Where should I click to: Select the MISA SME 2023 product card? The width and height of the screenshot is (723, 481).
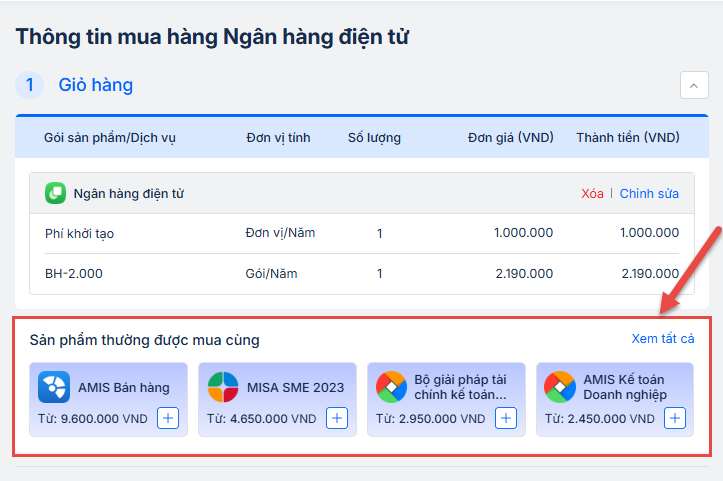coord(277,399)
